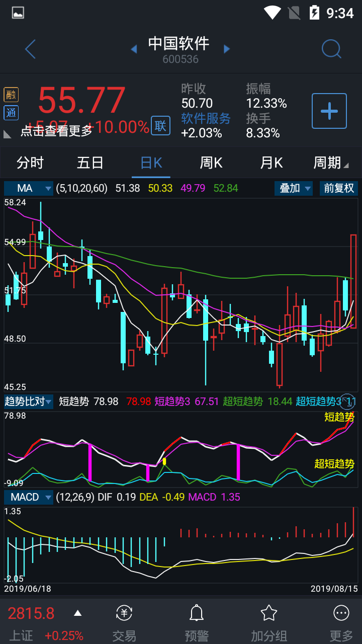This screenshot has width=362, height=644.
Task: Tap sector change +2.03%
Action: pyautogui.click(x=202, y=133)
